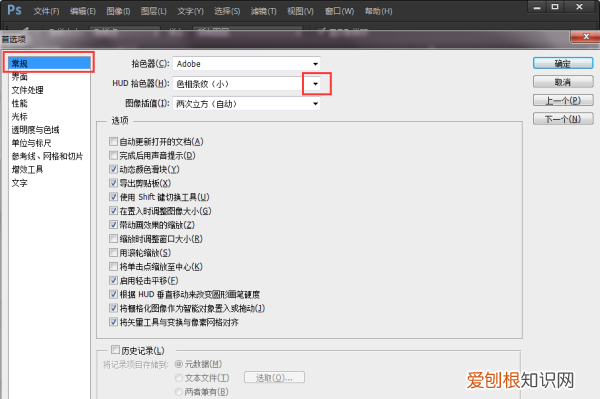Enable 将单击点缩放至中心 checkbox
600x399 pixels.
point(113,266)
